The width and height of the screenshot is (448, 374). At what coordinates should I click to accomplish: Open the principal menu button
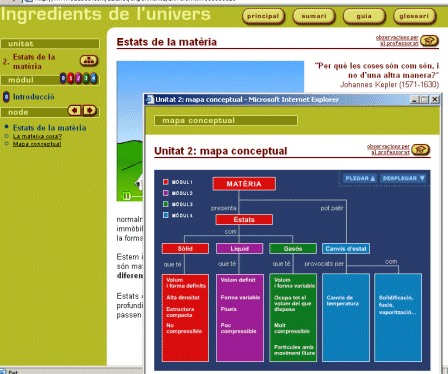(x=263, y=16)
